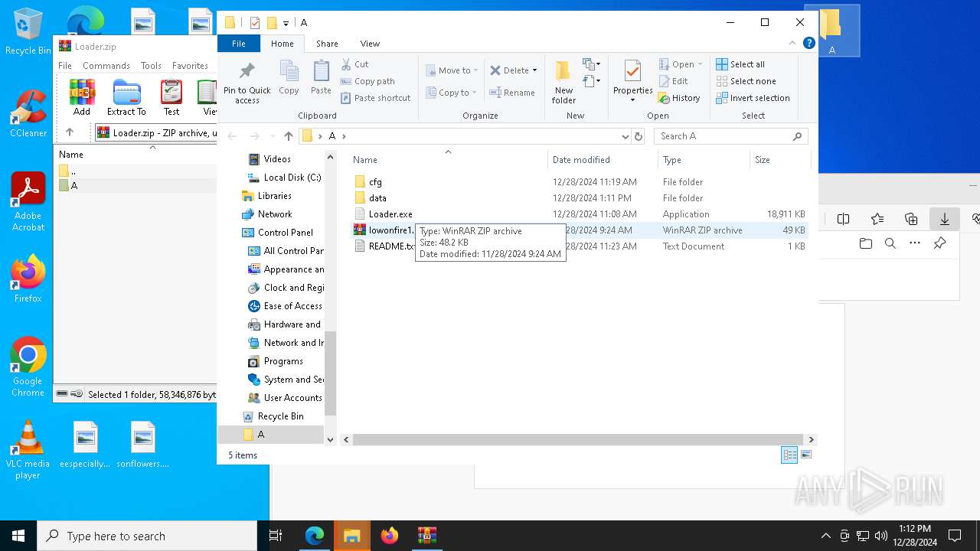Click Pin to Quick access icon
Screen dimensions: 980x551
click(x=247, y=83)
